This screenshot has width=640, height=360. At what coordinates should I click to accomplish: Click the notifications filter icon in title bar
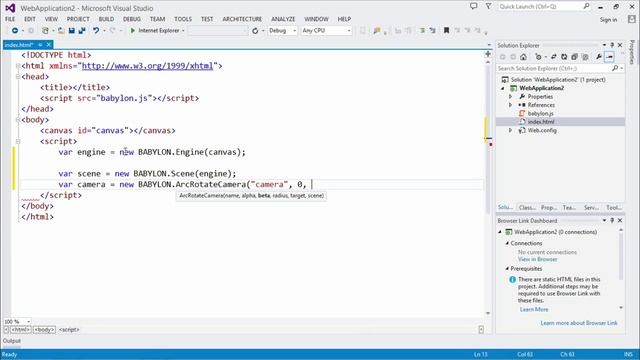(489, 6)
